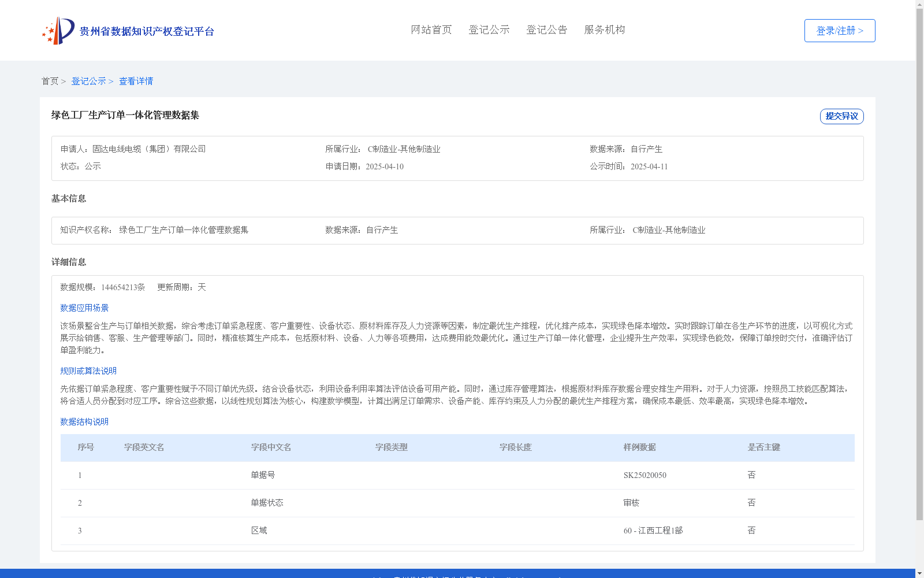Viewport: 924px width, 578px height.
Task: Click the 基本信息 section heading
Action: [69, 199]
